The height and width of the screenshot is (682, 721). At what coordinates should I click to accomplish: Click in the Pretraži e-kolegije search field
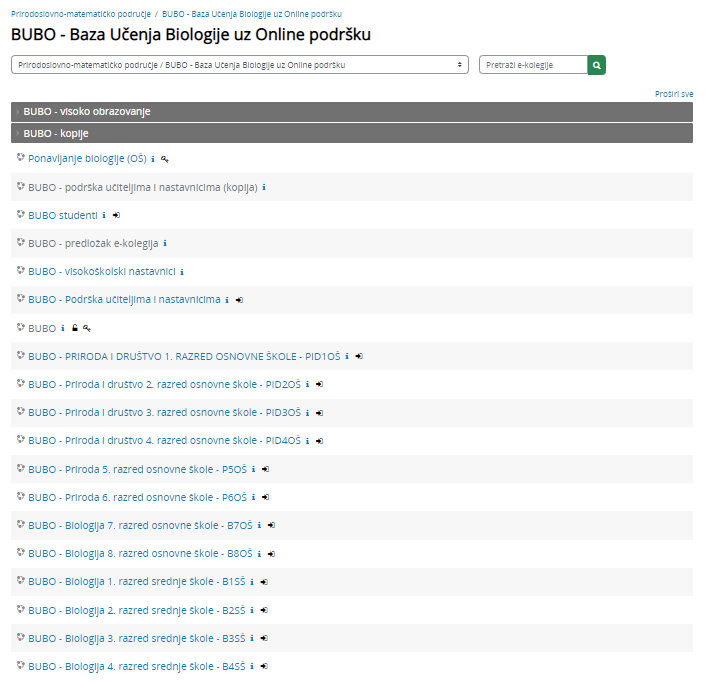(533, 65)
